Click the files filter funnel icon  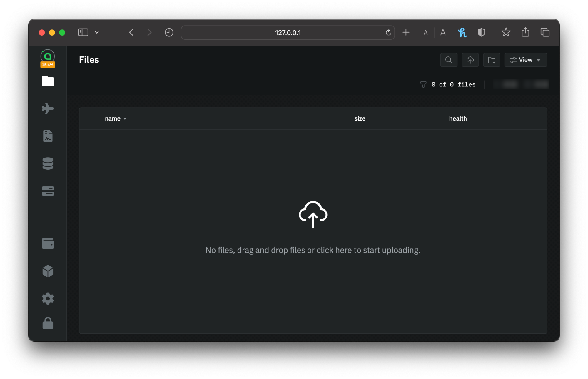click(423, 85)
